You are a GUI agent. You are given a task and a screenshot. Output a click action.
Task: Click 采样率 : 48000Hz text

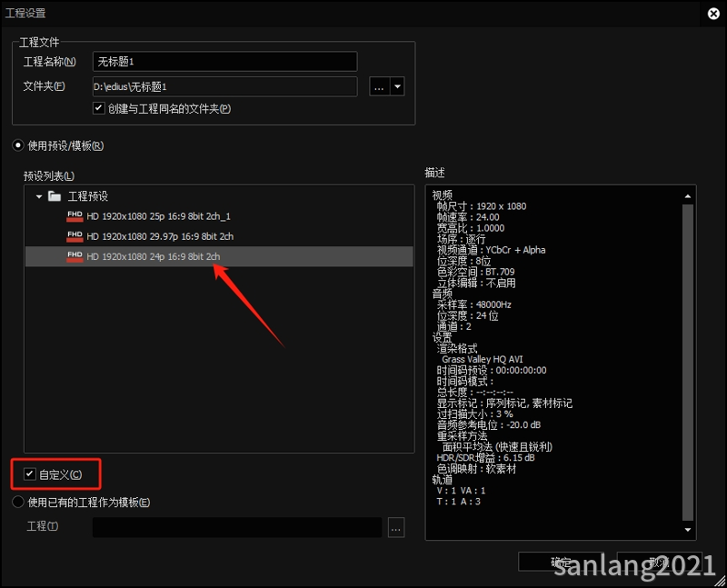tap(473, 304)
